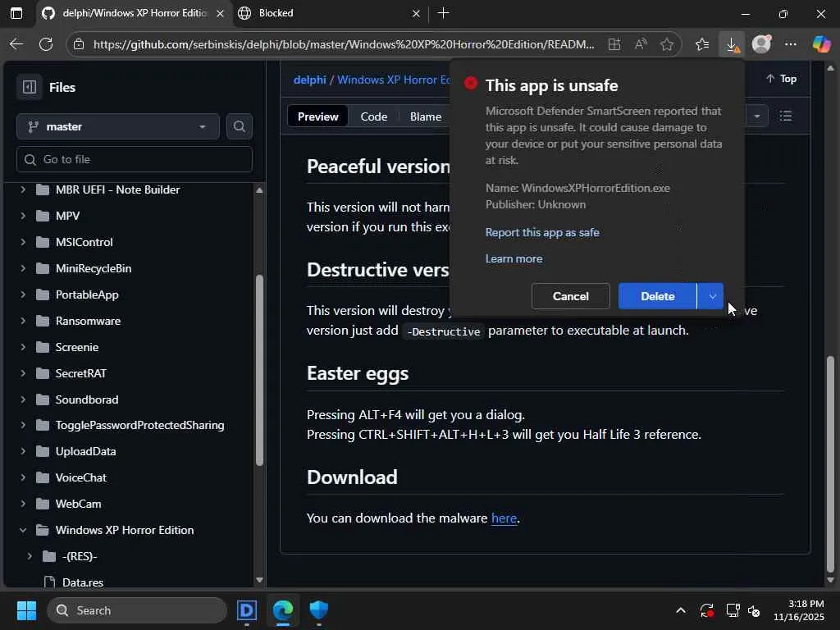Open the Delete button dropdown arrow
Image resolution: width=840 pixels, height=630 pixels.
[711, 296]
